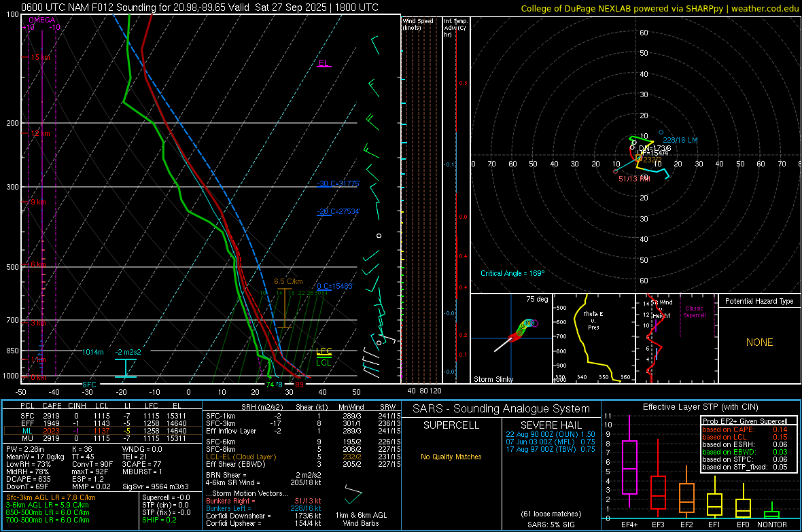
Task: Click the Corfidi Downshear = 173/6 kt line
Action: click(x=264, y=516)
